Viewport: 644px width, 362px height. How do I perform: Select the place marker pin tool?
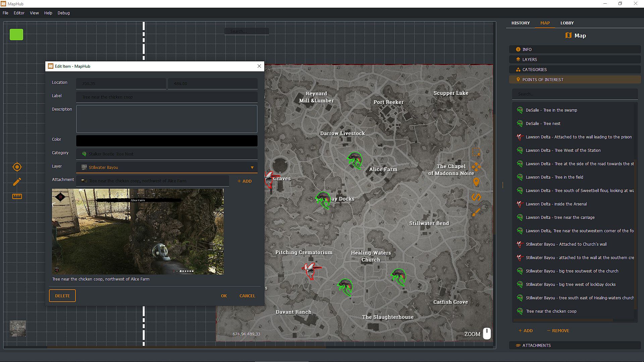[x=476, y=182]
